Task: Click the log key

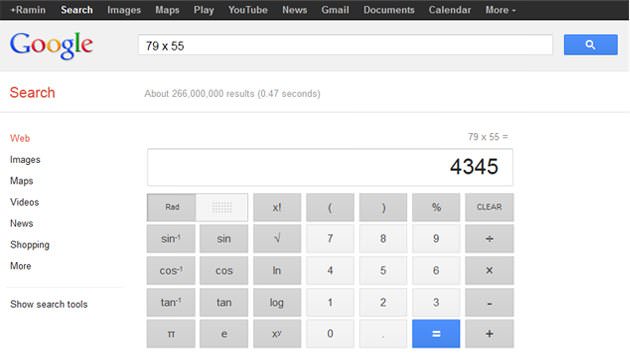Action: pyautogui.click(x=277, y=302)
